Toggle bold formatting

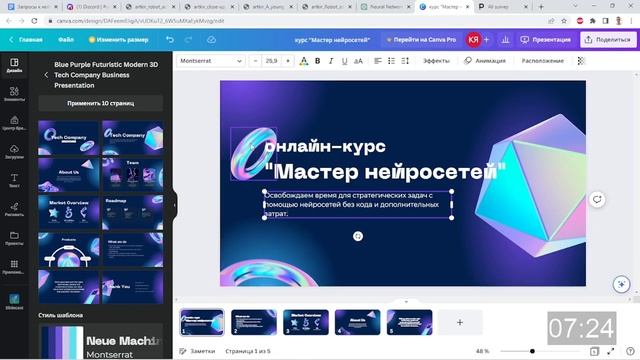(x=317, y=61)
